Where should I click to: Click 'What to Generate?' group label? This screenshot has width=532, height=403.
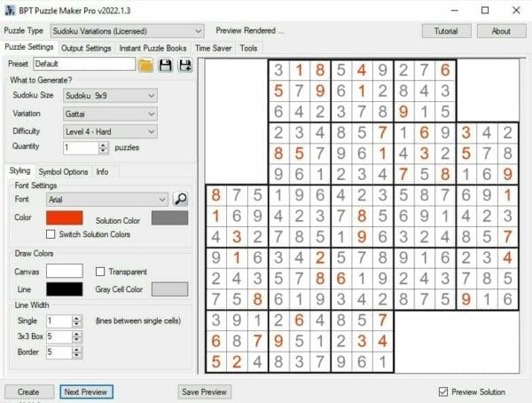(x=41, y=80)
